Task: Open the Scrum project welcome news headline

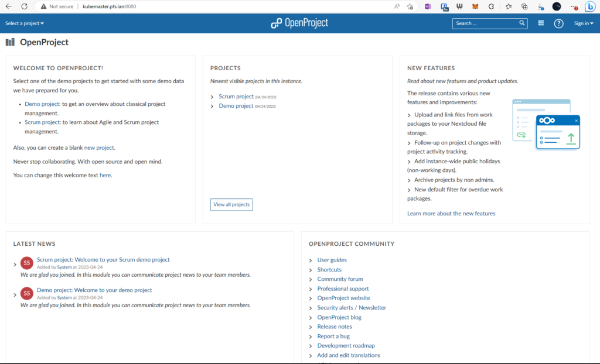Action: tap(103, 260)
